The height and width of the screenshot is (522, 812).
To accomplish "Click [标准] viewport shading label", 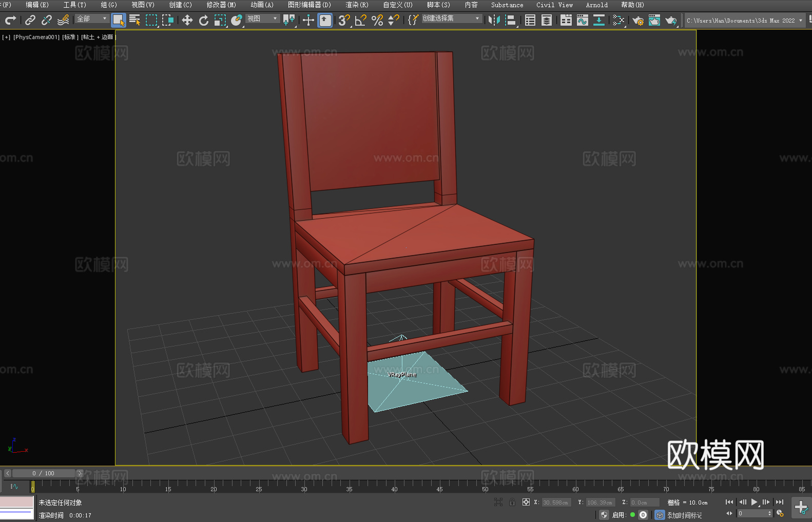I will coord(70,37).
